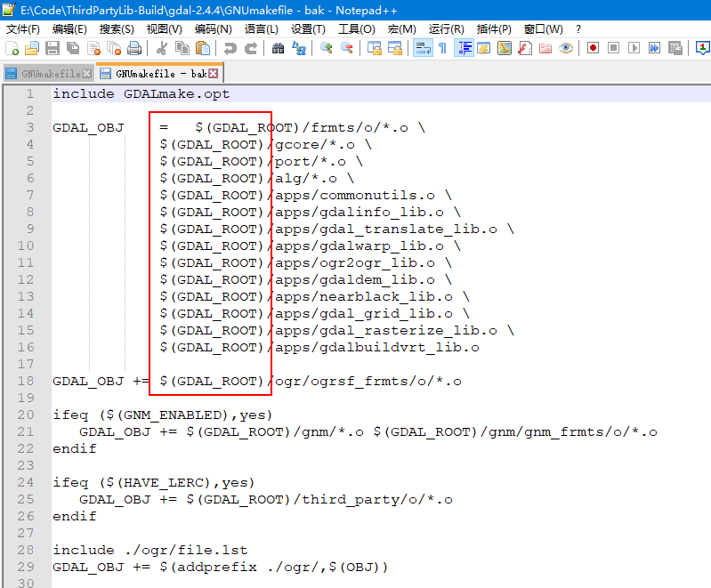The width and height of the screenshot is (711, 588).
Task: Click 'ifeq ($(HAVE_LERC),yes)' line
Action: pos(154,482)
